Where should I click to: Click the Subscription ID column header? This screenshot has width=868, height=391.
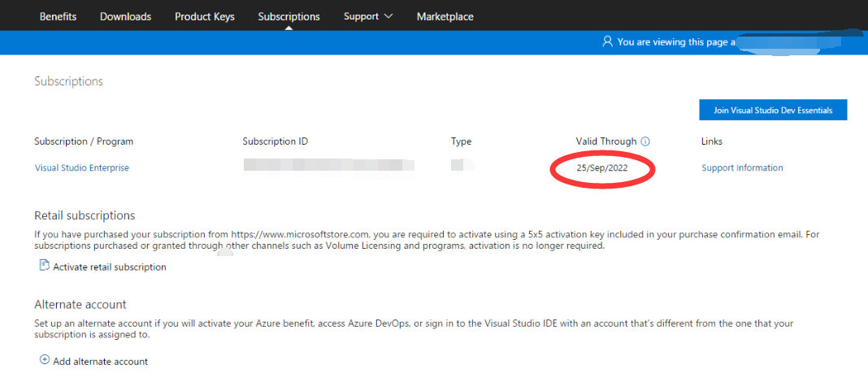[x=276, y=141]
